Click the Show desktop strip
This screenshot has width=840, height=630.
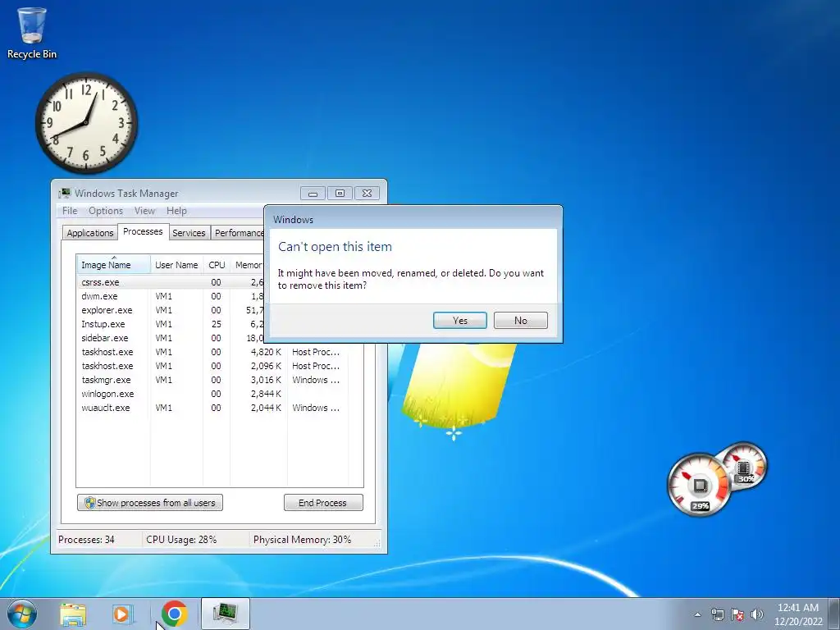coord(835,614)
